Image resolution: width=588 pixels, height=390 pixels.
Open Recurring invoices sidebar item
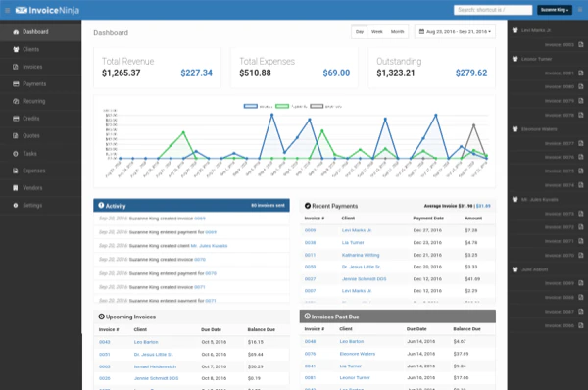(x=40, y=101)
